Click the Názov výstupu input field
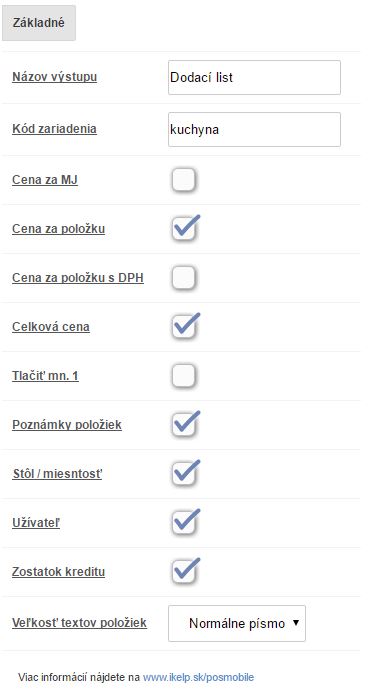 coord(254,78)
